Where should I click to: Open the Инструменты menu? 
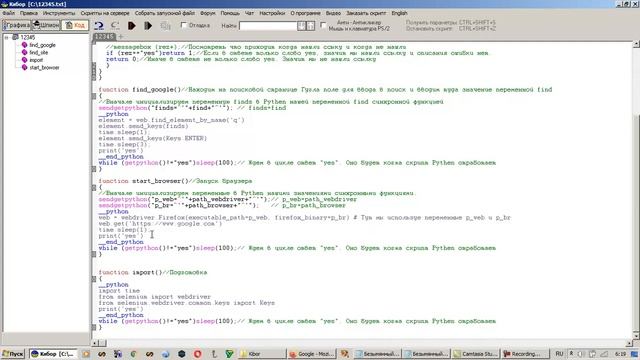click(59, 13)
